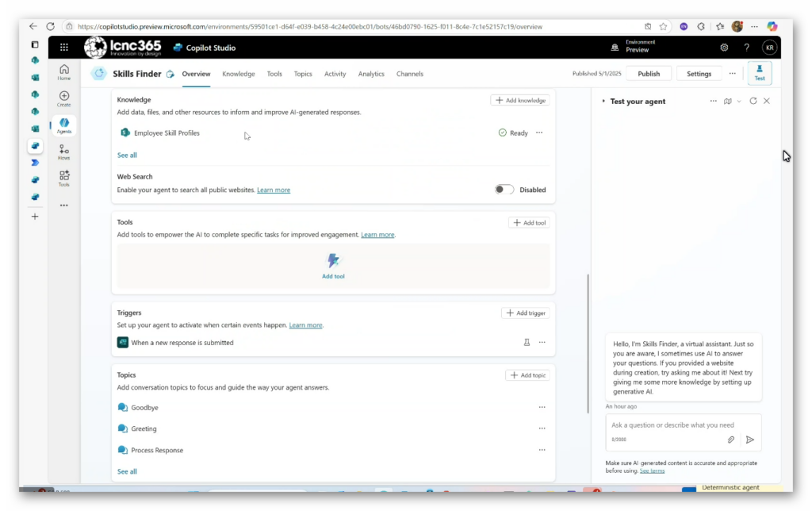Viewport: 812px width, 511px height.
Task: Toggle the Web Search switch
Action: pyautogui.click(x=504, y=189)
